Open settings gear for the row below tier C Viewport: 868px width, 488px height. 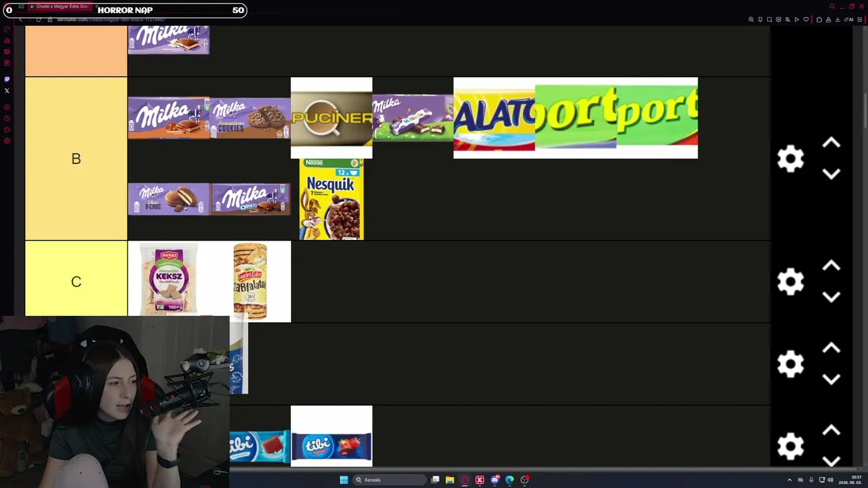[x=791, y=364]
